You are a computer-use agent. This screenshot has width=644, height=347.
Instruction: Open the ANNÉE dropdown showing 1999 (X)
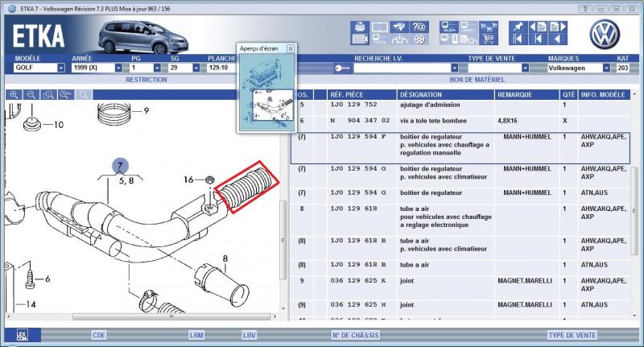point(118,68)
